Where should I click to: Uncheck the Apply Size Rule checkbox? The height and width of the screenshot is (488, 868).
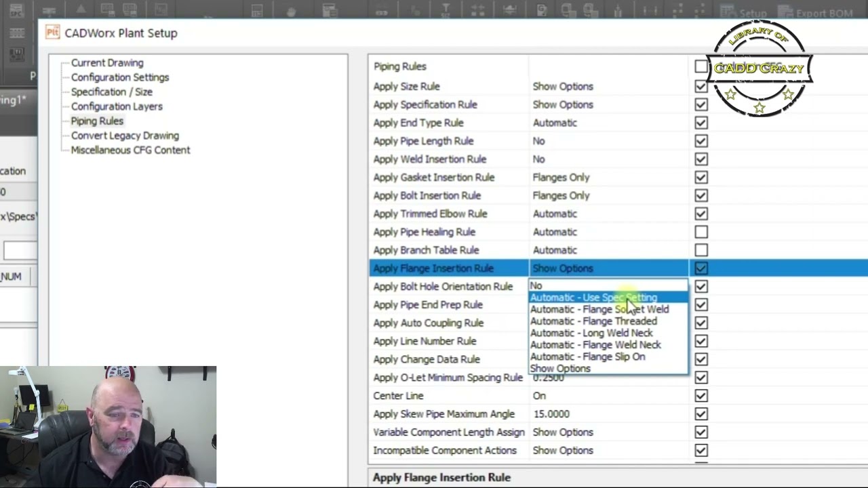[x=701, y=86]
